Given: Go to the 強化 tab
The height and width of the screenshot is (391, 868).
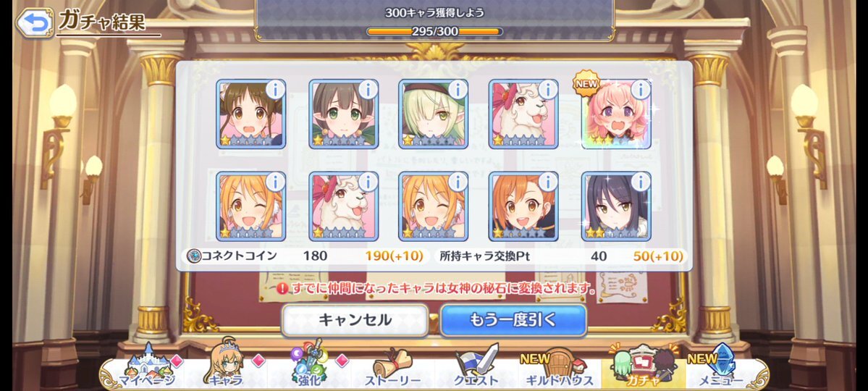Looking at the screenshot, I should click(309, 367).
